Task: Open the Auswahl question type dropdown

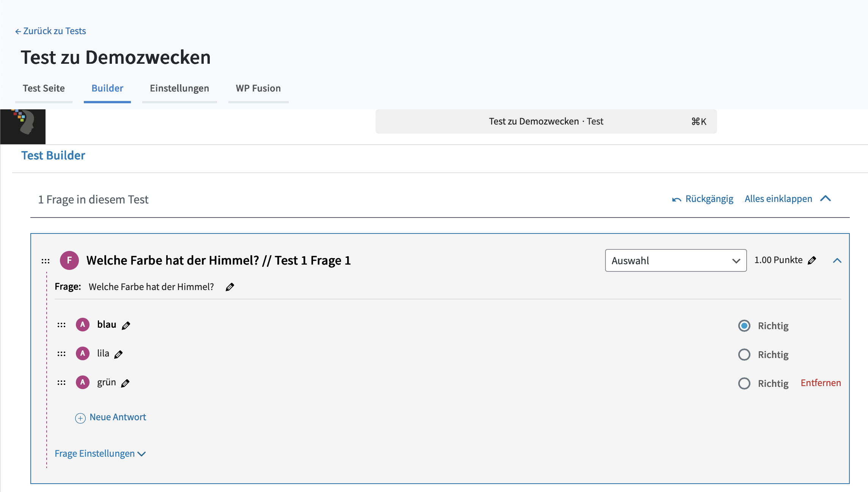Action: point(676,260)
